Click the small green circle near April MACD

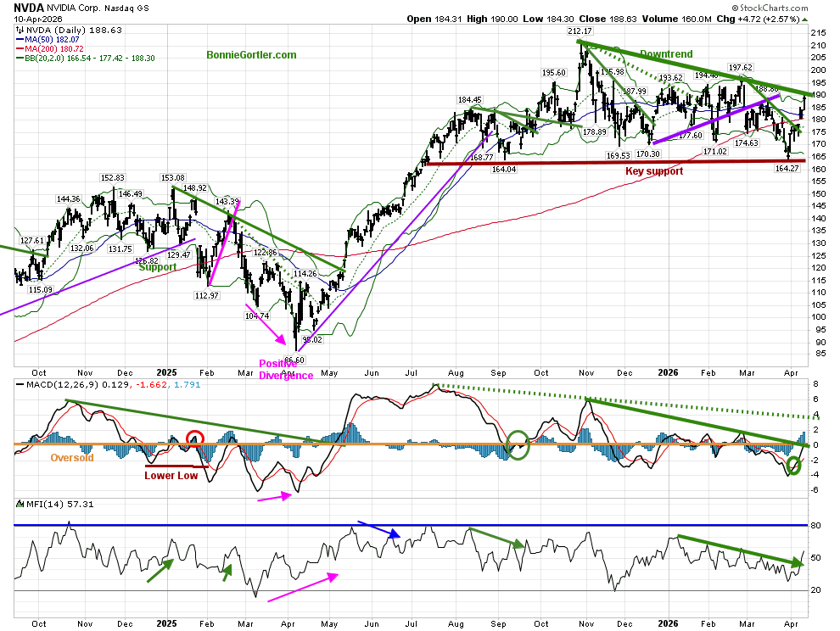[794, 465]
